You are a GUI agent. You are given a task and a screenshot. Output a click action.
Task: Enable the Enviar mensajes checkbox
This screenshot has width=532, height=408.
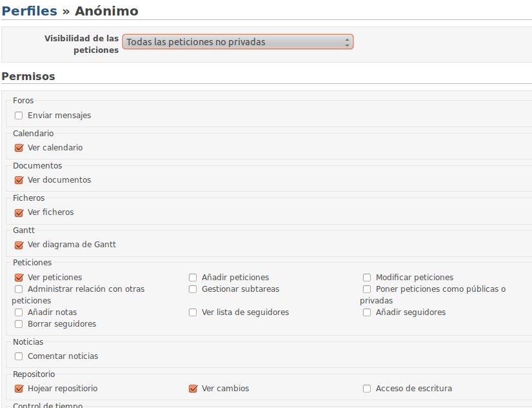click(19, 116)
